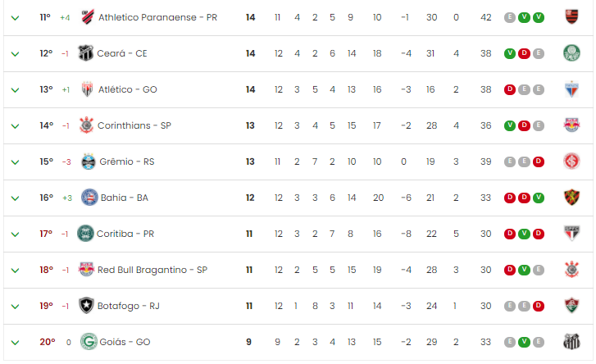This screenshot has height=364, width=596.
Task: Click the Corinthians crest beside team name
Action: pyautogui.click(x=86, y=125)
